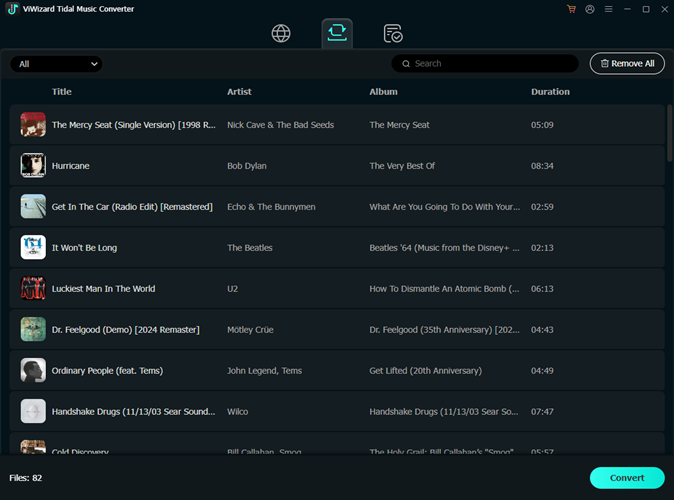The image size is (674, 500).
Task: Click album What Are You Going To Do
Action: point(444,207)
